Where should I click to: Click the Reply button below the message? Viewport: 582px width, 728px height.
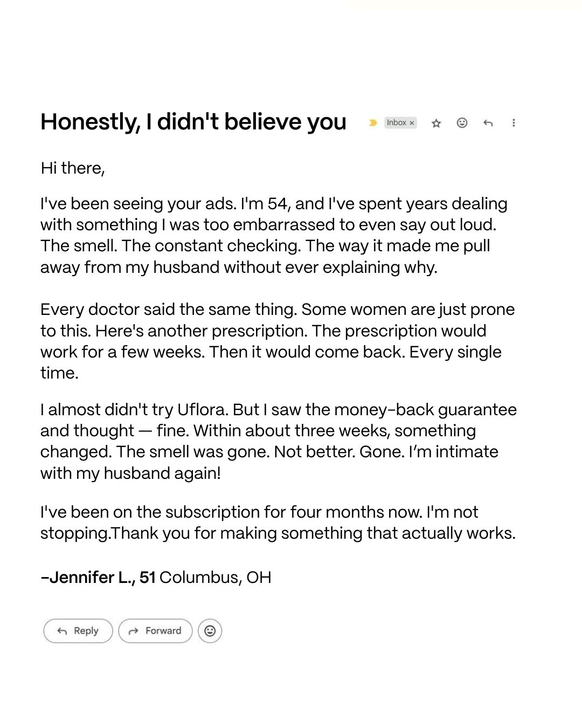(x=78, y=631)
